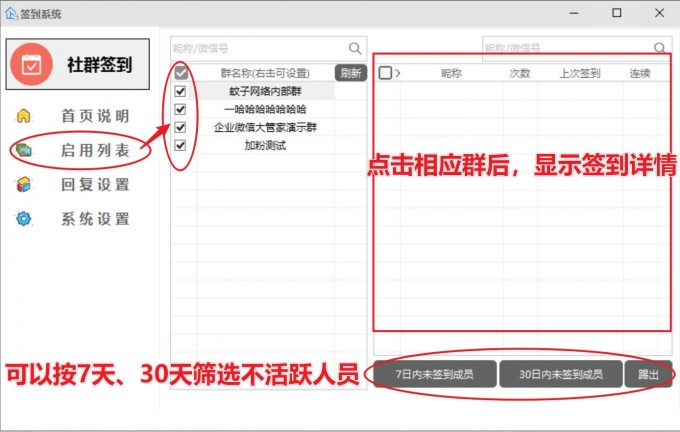Click the 群名称(右击可设置) column header
Viewport: 680px width, 432px height.
pyautogui.click(x=265, y=73)
